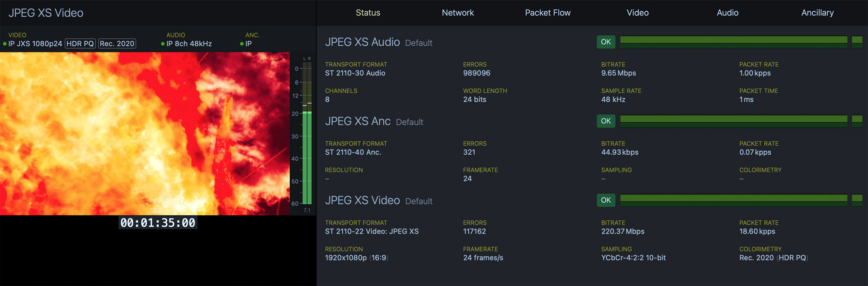Click the OK badge for JPEG XS Video stream

click(x=606, y=200)
